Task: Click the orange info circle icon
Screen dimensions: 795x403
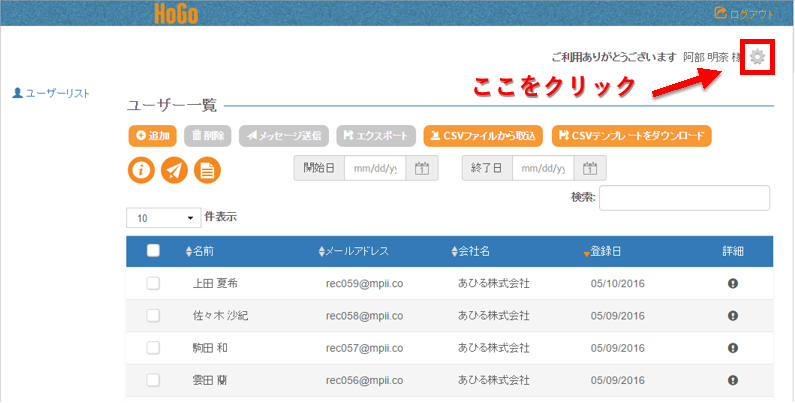Action: (142, 170)
